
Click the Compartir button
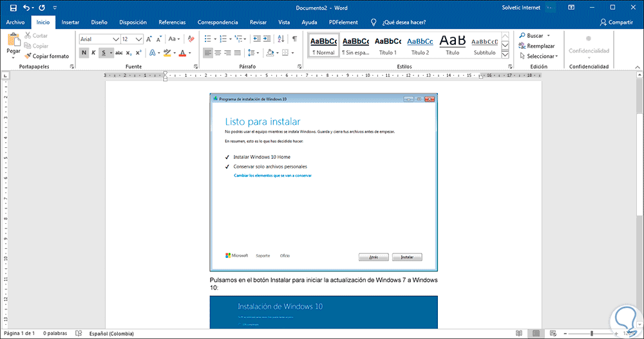[x=616, y=22]
